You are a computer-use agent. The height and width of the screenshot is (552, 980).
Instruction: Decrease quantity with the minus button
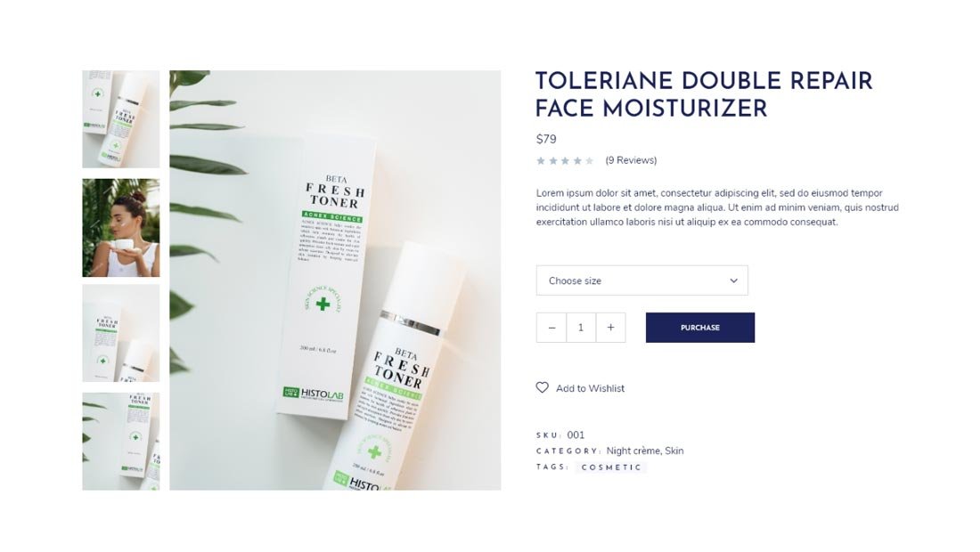click(551, 328)
